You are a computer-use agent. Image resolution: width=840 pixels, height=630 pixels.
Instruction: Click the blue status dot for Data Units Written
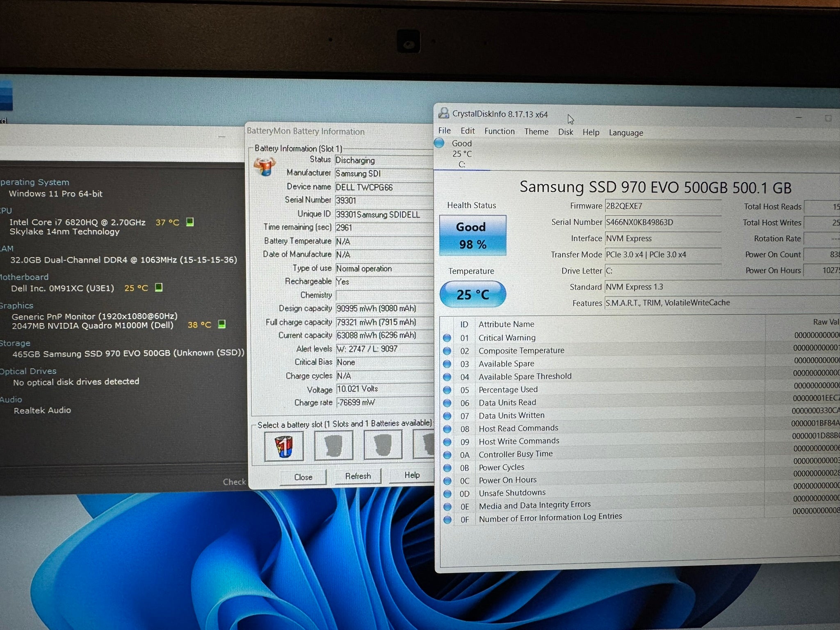pyautogui.click(x=447, y=416)
